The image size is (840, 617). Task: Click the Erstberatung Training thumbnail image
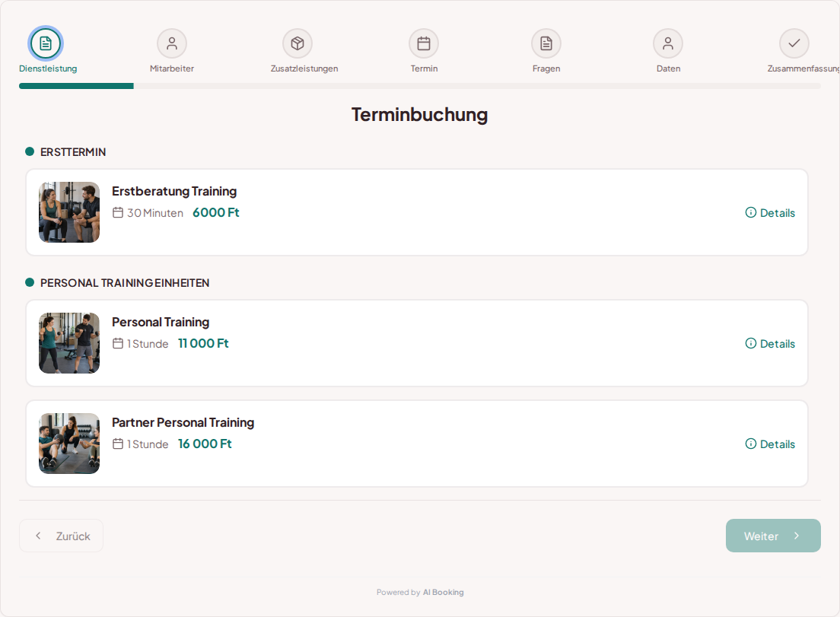[x=69, y=212]
